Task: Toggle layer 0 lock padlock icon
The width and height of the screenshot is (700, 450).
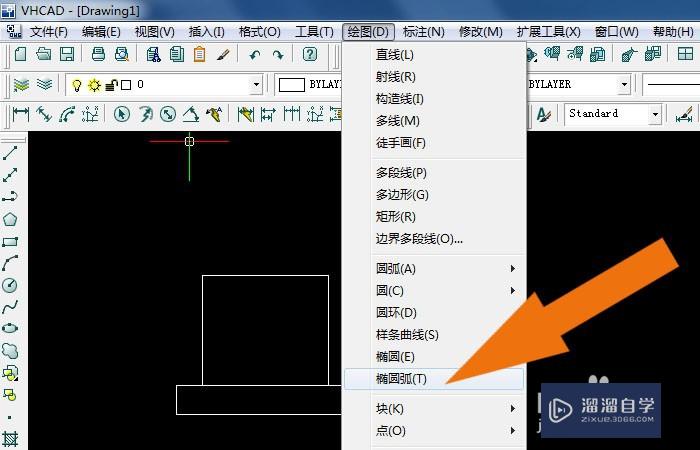Action: (x=112, y=85)
